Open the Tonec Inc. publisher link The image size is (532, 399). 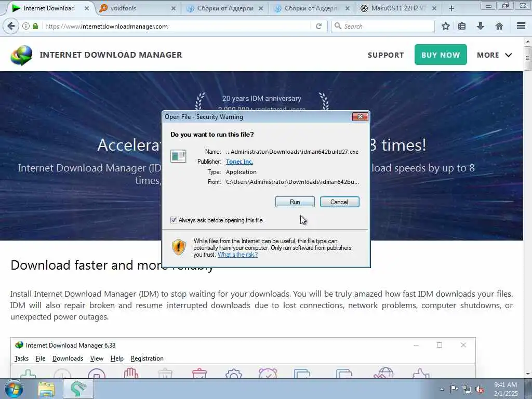coord(240,162)
